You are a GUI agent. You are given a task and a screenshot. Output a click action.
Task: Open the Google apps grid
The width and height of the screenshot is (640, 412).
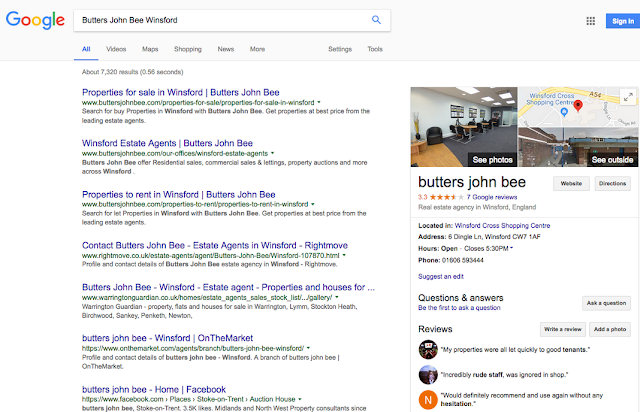591,21
